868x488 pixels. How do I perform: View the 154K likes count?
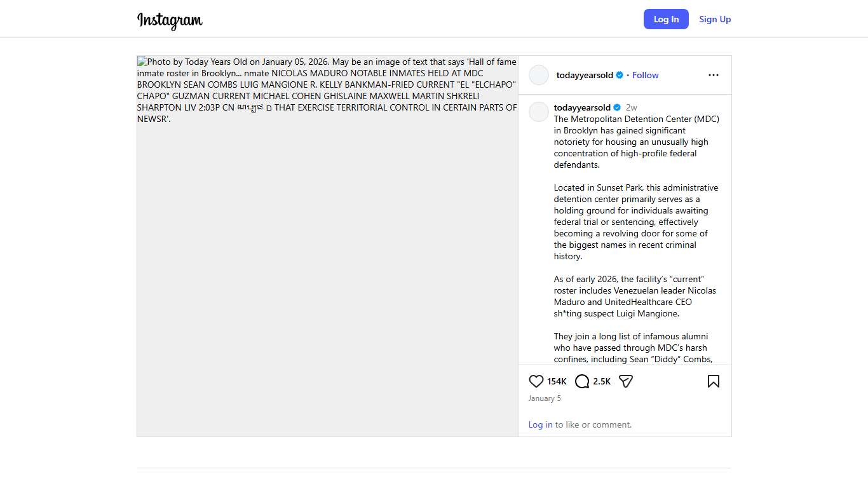(x=557, y=381)
